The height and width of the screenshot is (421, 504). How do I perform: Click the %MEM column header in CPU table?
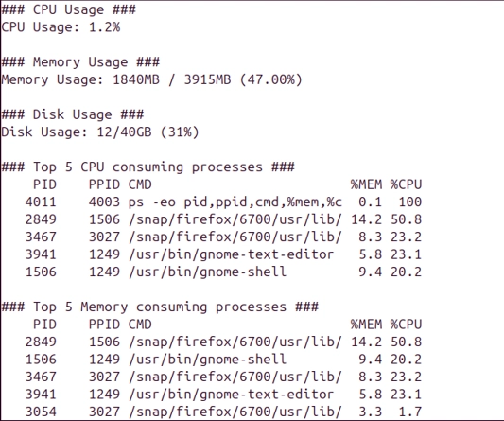point(367,184)
